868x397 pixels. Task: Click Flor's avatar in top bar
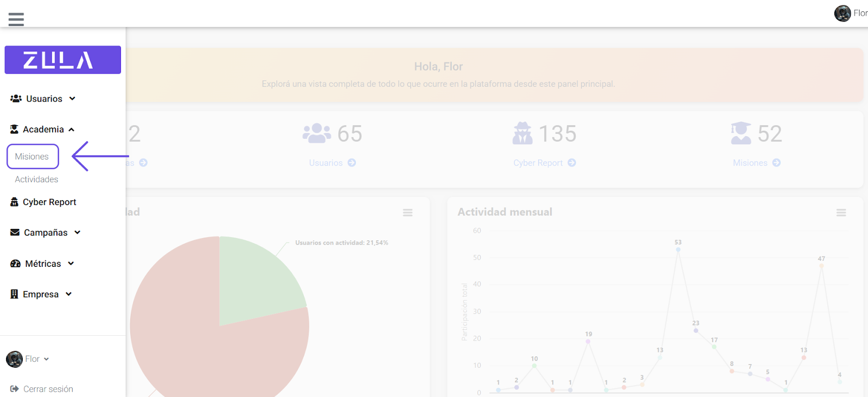[x=842, y=13]
